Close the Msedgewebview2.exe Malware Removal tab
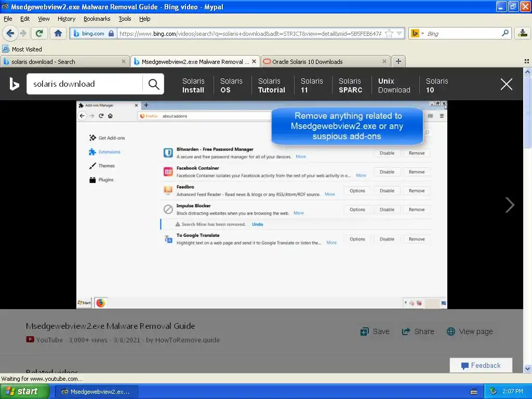532x399 pixels. click(254, 61)
